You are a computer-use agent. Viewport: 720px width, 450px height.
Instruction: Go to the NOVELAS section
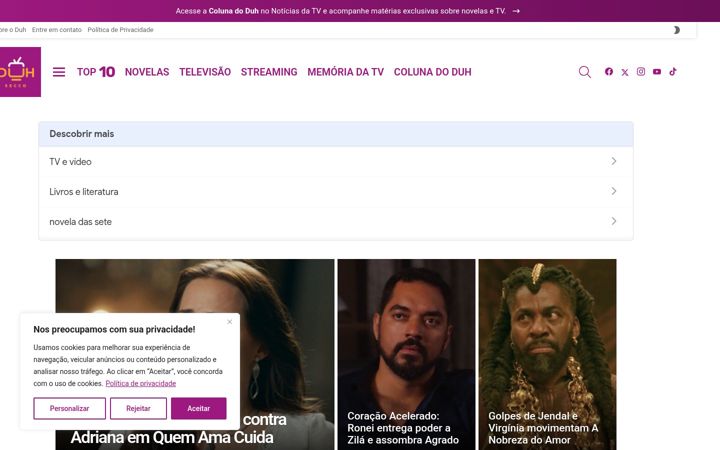pyautogui.click(x=147, y=72)
